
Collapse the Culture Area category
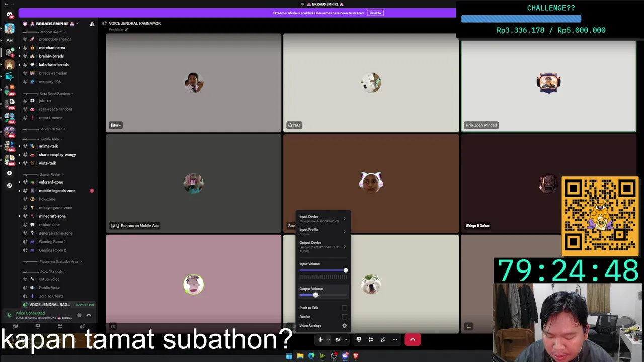pyautogui.click(x=49, y=139)
